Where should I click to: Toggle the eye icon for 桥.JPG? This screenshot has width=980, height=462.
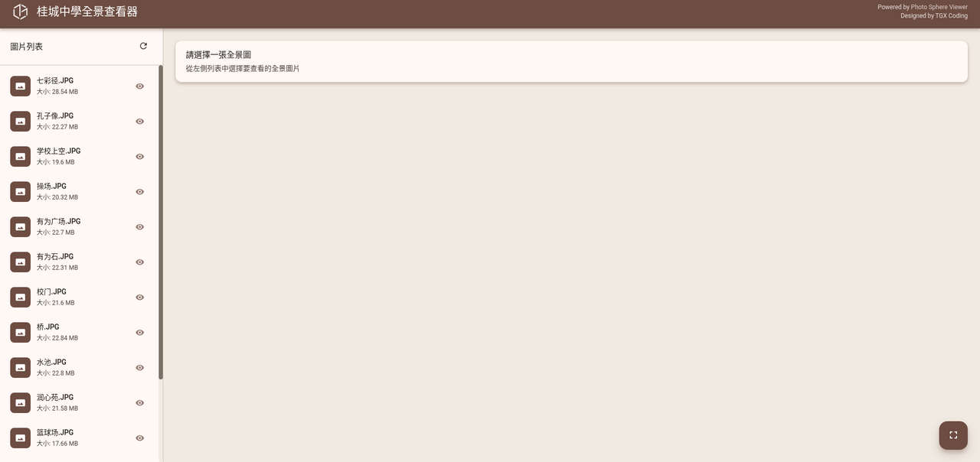[x=139, y=333]
